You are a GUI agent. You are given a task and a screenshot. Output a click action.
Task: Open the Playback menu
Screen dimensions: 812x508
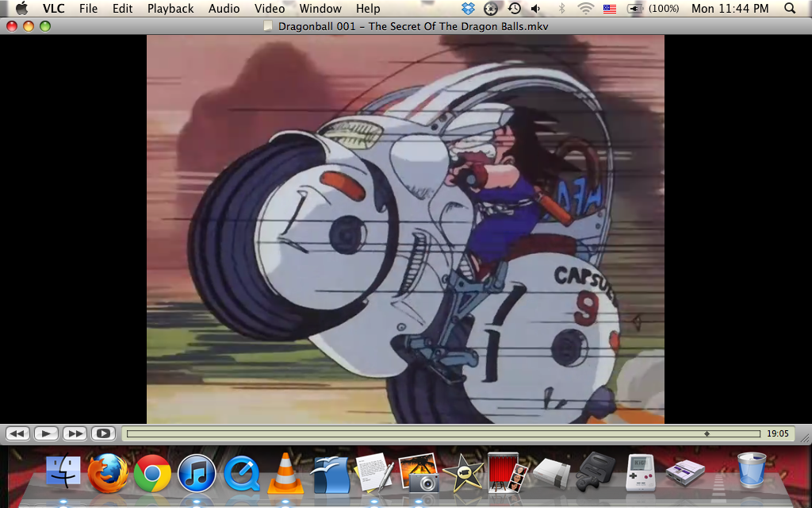170,8
